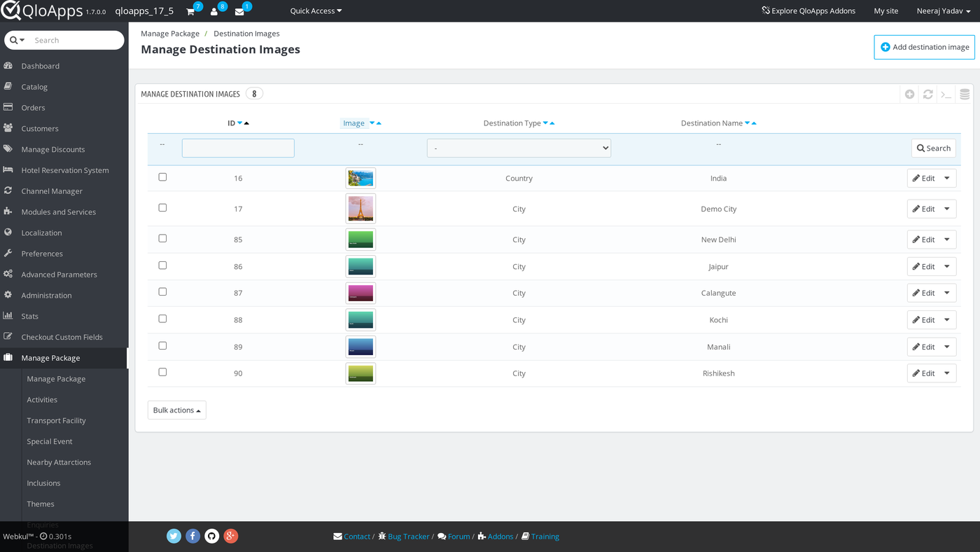Expand the Edit dropdown arrow for Manali
Screen dimensions: 980x552
(x=947, y=347)
